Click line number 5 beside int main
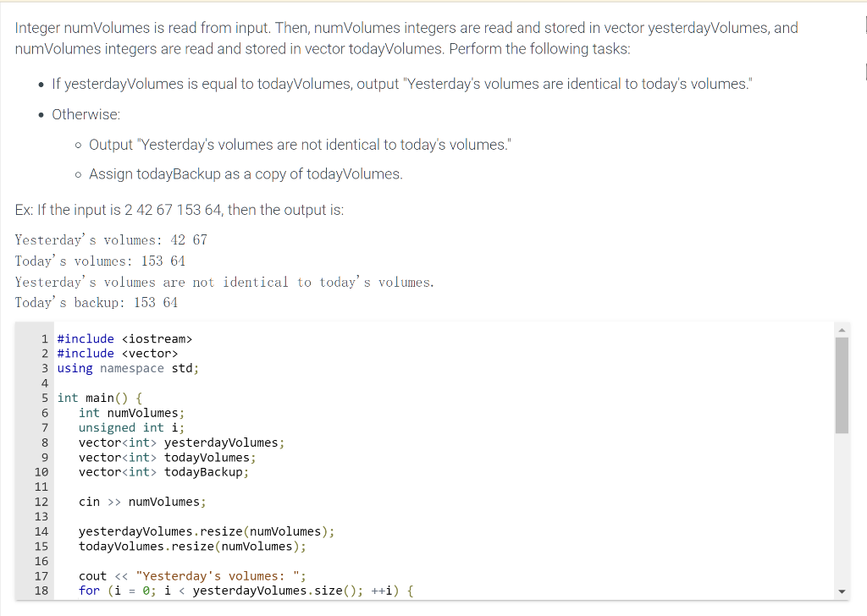This screenshot has height=616, width=867. [x=44, y=398]
